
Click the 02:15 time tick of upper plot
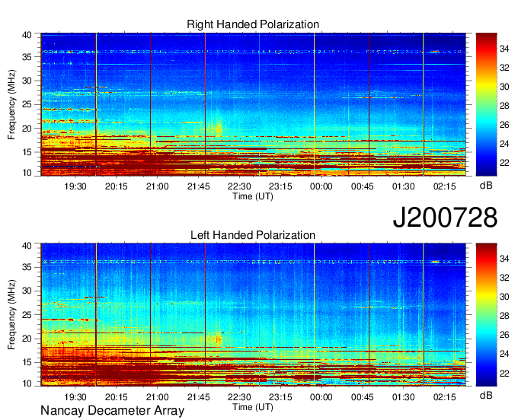[x=444, y=186]
